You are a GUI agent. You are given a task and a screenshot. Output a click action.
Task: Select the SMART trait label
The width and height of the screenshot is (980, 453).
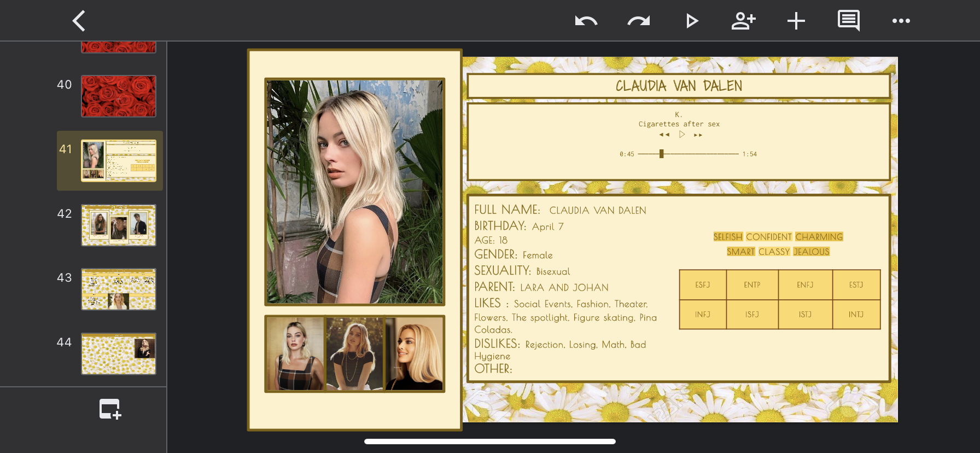pos(741,252)
